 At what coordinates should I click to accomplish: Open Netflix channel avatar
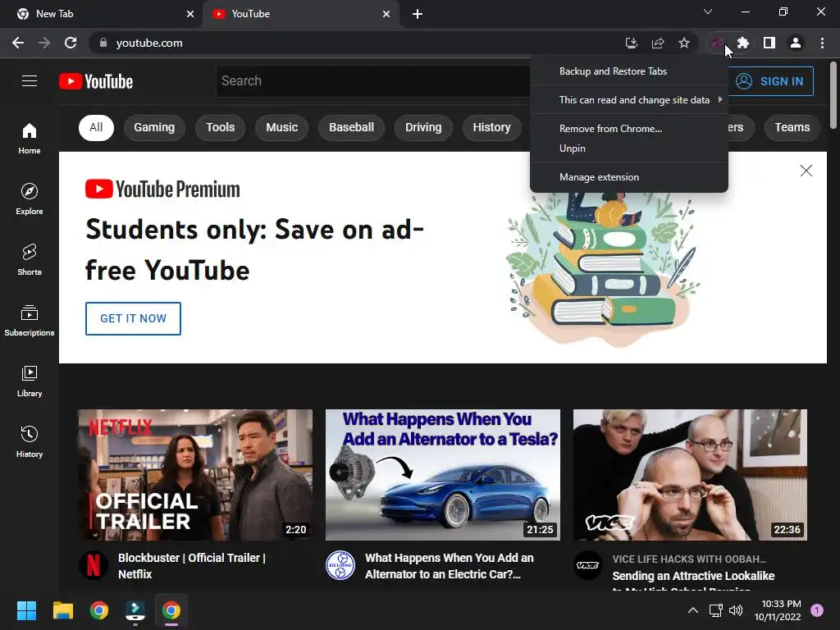94,565
